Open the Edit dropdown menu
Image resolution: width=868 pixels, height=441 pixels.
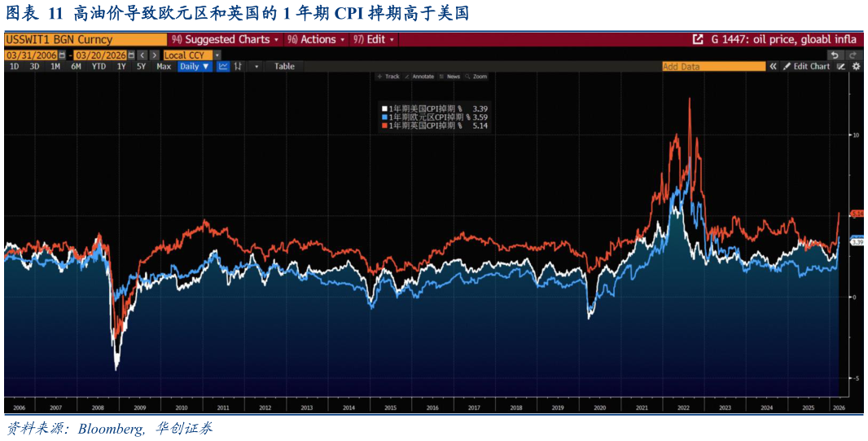click(x=374, y=40)
